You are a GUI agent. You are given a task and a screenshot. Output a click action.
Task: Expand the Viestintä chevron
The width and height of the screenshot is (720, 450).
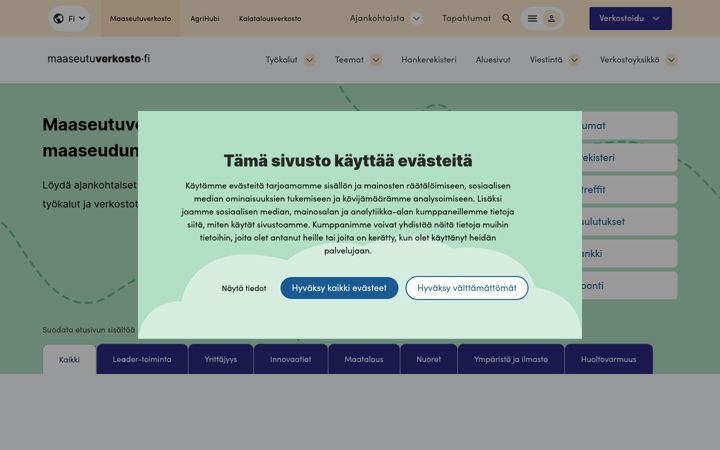click(574, 60)
